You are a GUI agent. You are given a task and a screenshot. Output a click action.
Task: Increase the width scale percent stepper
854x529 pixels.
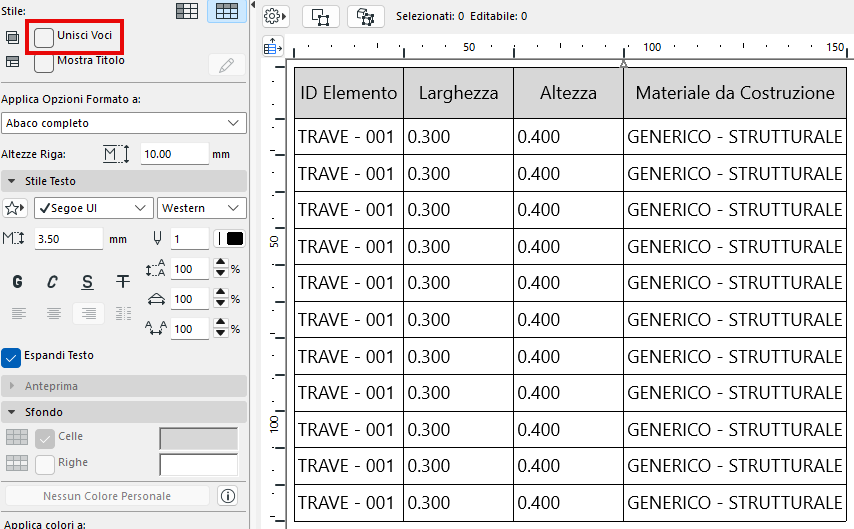pos(221,294)
